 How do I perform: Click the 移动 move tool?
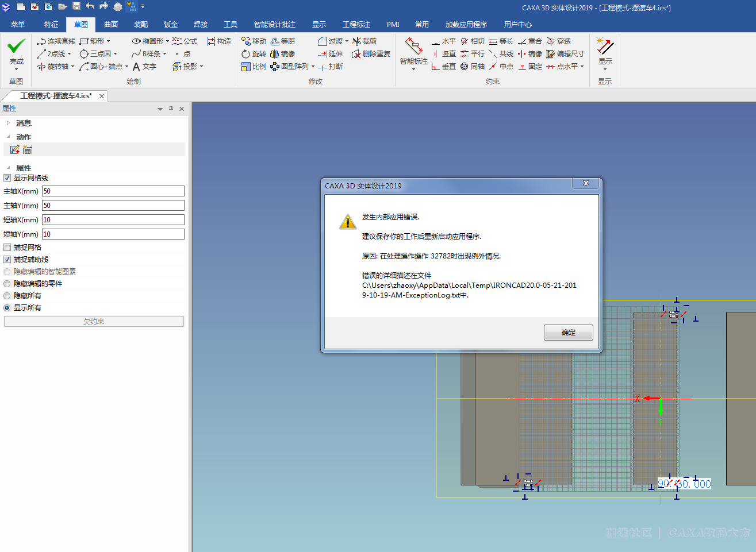[254, 41]
